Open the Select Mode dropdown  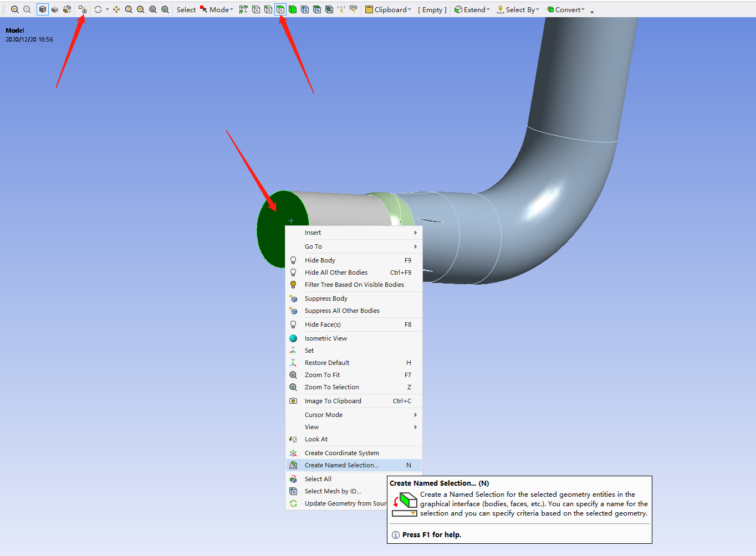coord(217,9)
